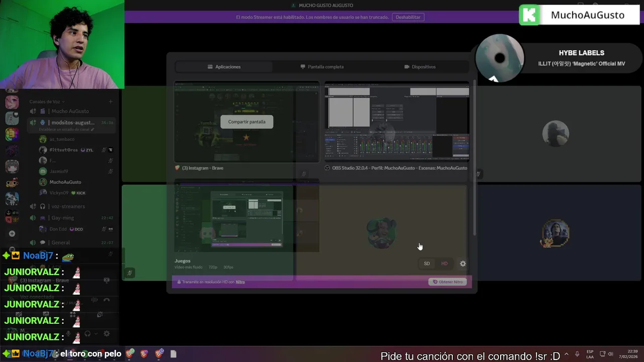Pick the Discord window thumbnail in second row
Screen dimensions: 644x362
[247, 216]
